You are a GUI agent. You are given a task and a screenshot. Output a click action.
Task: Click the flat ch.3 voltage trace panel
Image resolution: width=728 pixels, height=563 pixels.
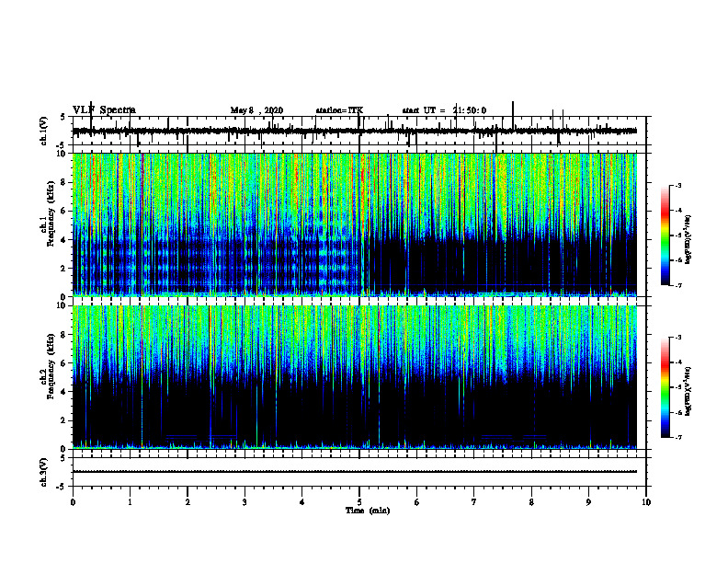coord(359,472)
